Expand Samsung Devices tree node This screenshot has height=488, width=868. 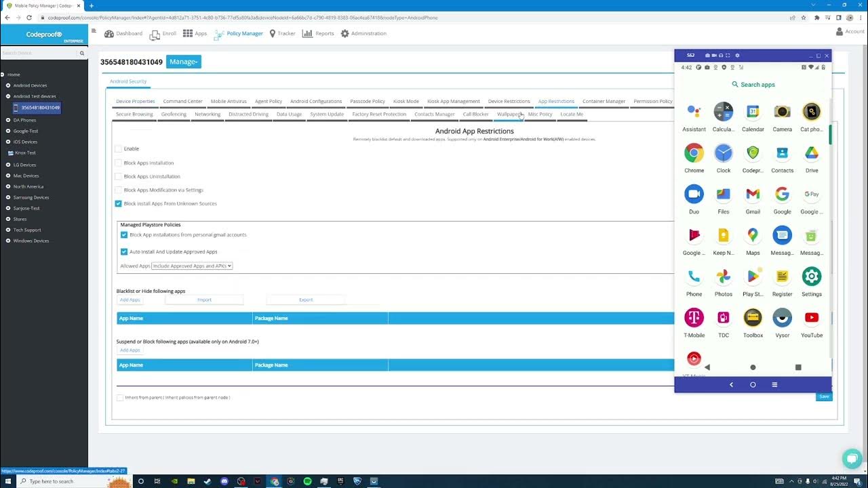pos(8,197)
